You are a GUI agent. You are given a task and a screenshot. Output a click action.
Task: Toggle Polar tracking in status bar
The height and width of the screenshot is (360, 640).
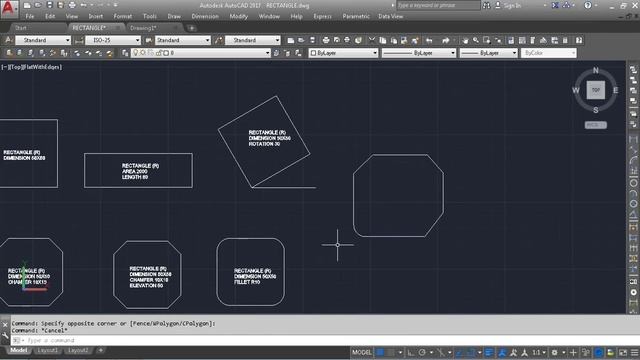pos(422,352)
